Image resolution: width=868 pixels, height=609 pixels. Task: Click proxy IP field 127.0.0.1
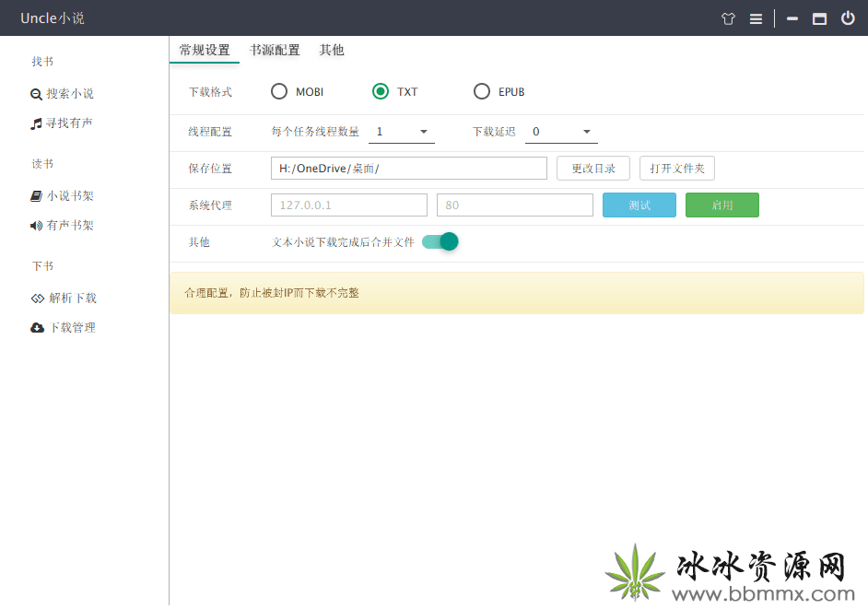[x=349, y=205]
